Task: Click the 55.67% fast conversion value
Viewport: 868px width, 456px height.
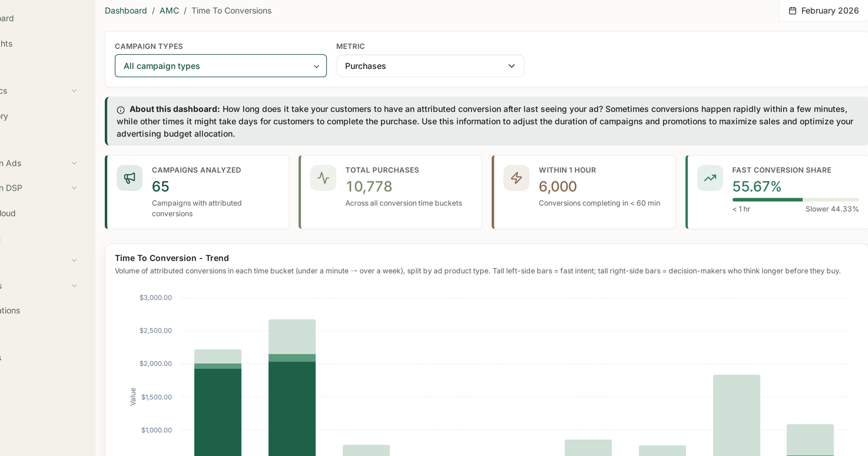Action: (757, 186)
